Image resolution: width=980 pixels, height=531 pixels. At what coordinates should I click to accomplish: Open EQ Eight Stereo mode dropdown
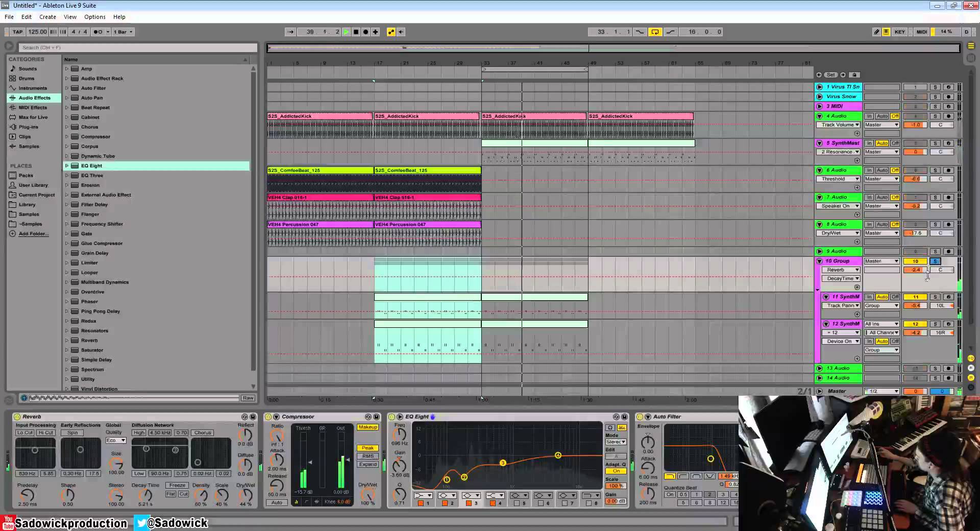tap(616, 442)
